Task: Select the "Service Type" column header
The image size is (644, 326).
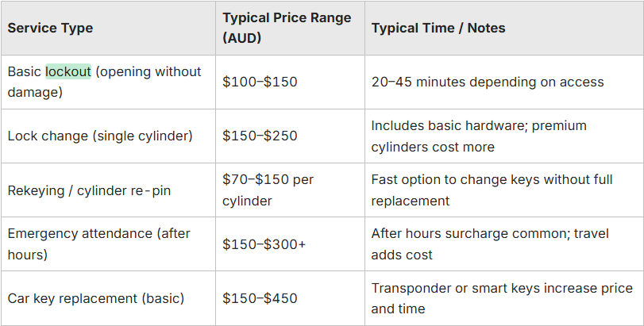Action: tap(50, 28)
